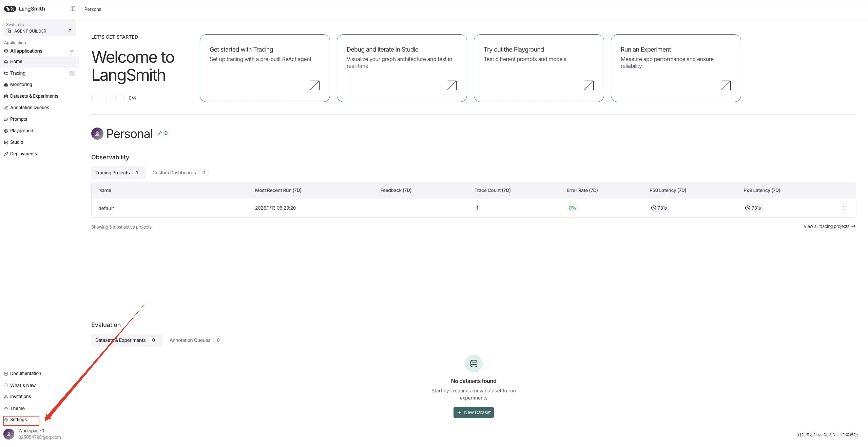Open the Run an Experiment card
868x447 pixels.
click(676, 68)
